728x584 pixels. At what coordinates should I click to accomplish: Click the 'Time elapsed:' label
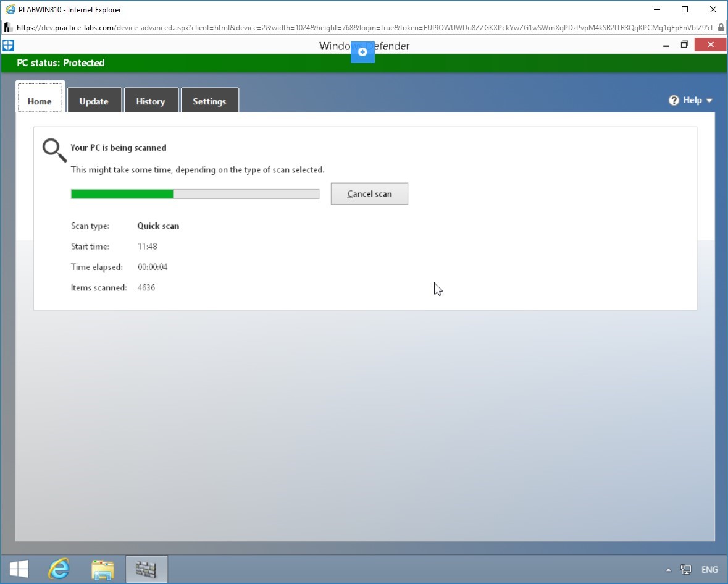click(96, 267)
